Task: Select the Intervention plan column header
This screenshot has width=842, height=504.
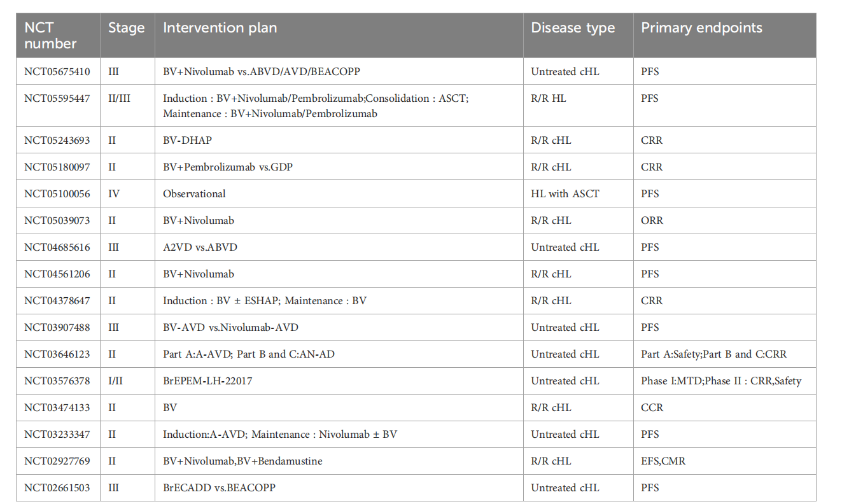Action: click(339, 36)
